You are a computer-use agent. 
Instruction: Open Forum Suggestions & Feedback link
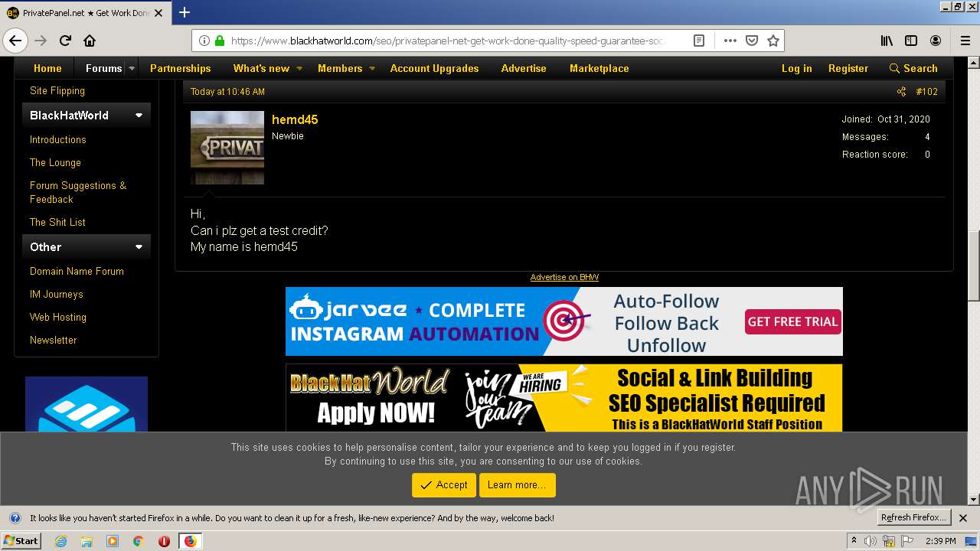tap(78, 192)
